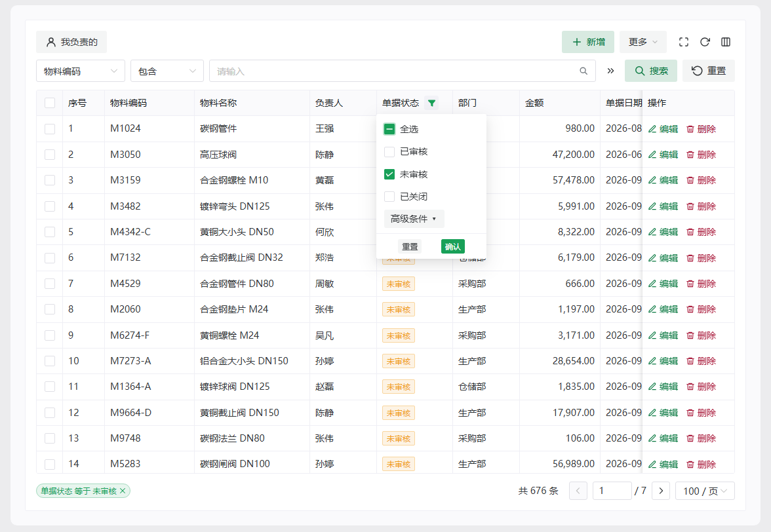Click the 未审核 status tag in row M4529
This screenshot has width=771, height=532.
399,284
